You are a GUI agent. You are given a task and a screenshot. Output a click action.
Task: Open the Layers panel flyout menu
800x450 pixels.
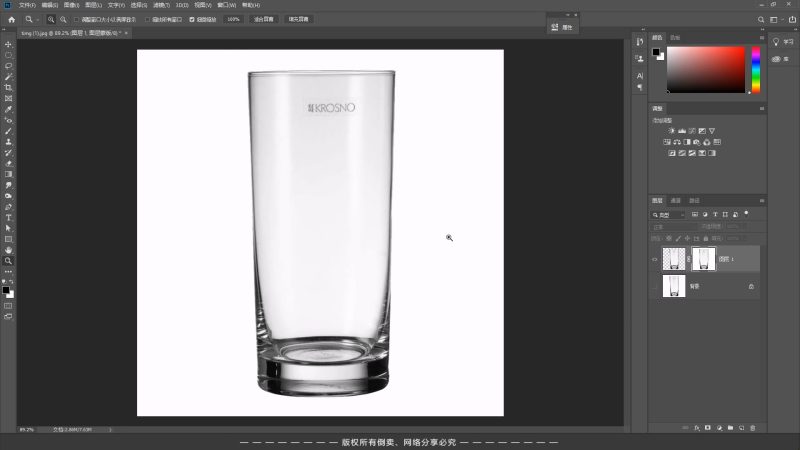(760, 199)
